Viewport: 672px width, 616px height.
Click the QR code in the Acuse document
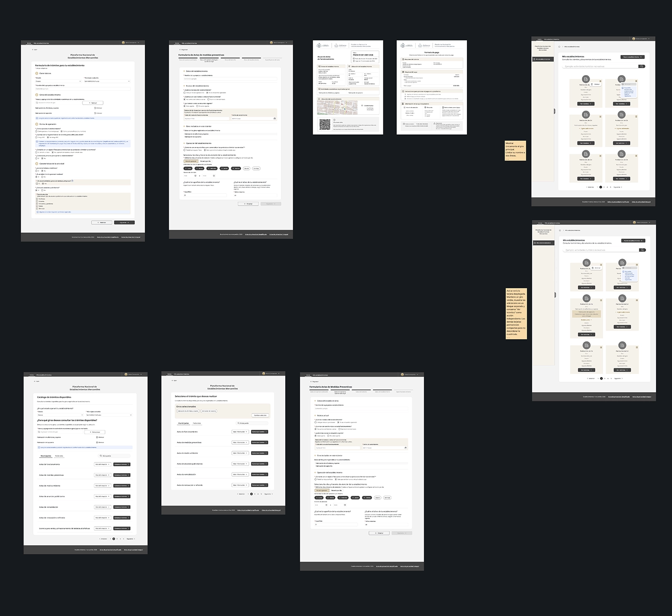(325, 125)
